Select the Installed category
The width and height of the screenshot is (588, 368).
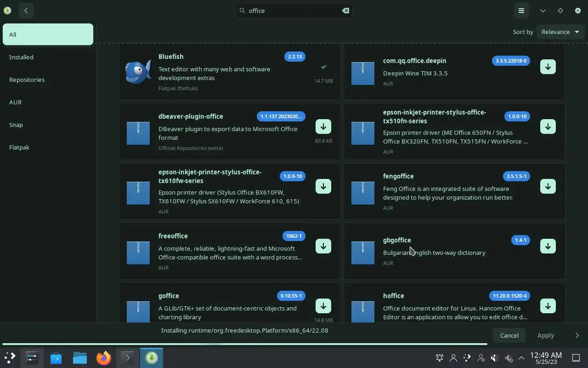click(x=48, y=57)
